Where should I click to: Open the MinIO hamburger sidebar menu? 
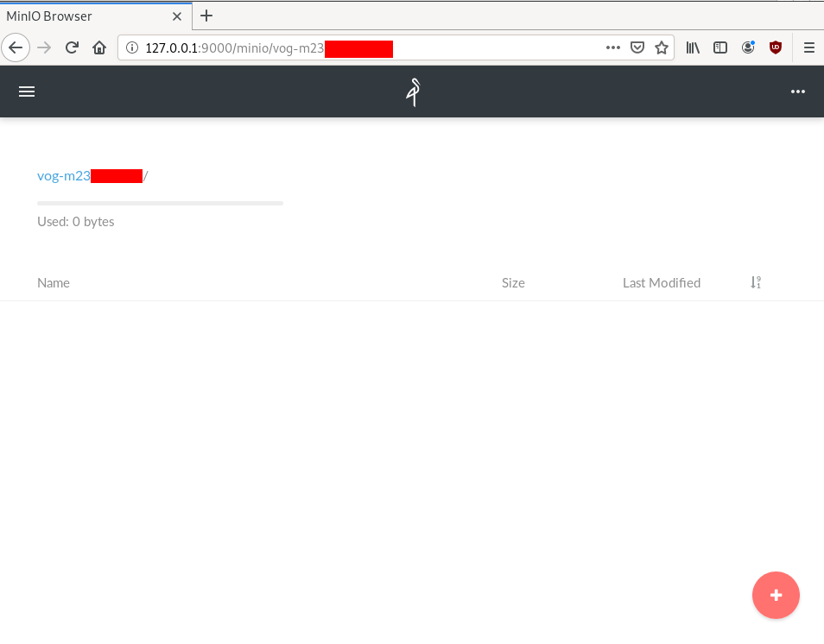27,92
